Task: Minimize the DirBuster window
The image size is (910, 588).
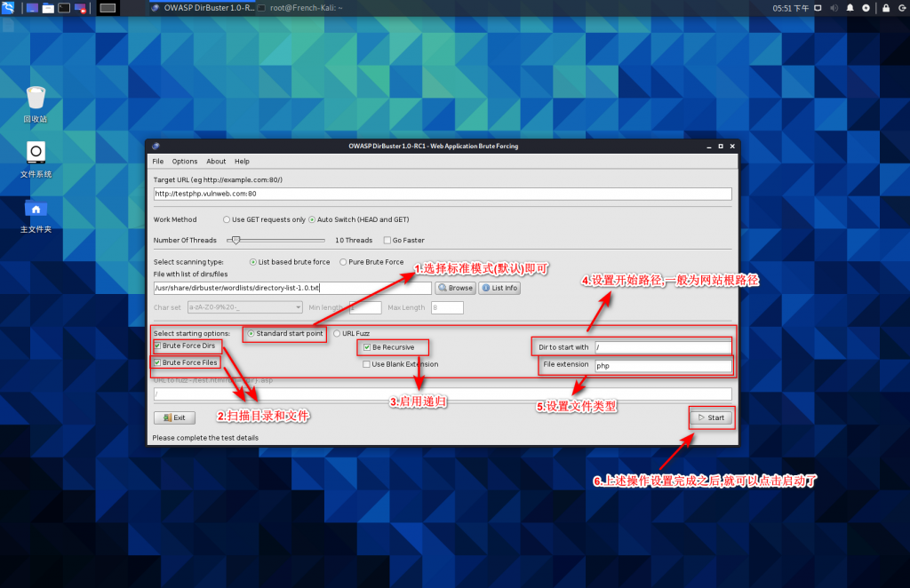Action: pos(708,147)
